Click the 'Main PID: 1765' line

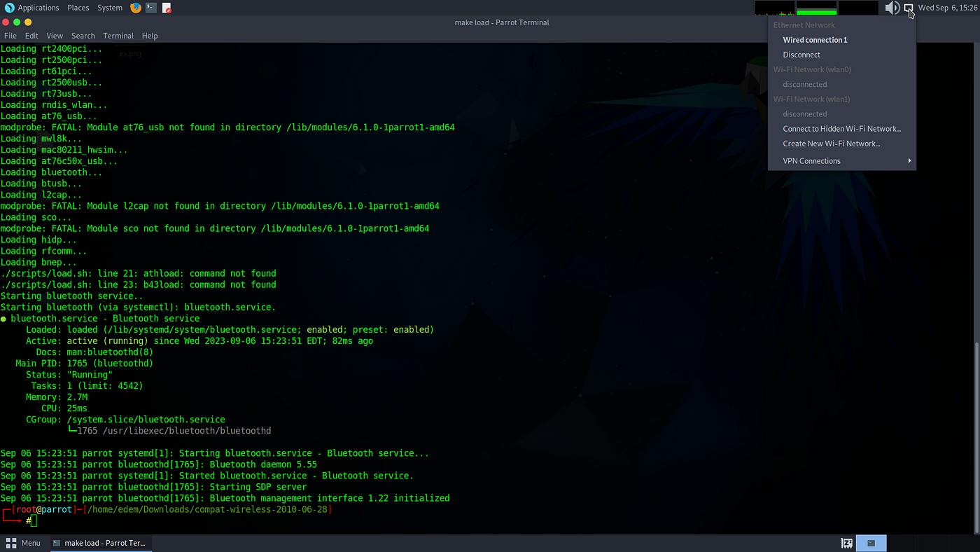tap(84, 364)
